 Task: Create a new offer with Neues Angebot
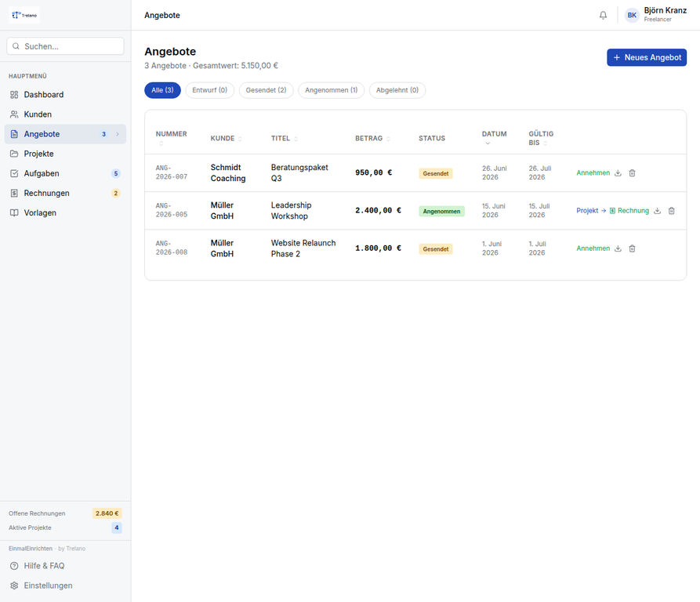tap(647, 57)
